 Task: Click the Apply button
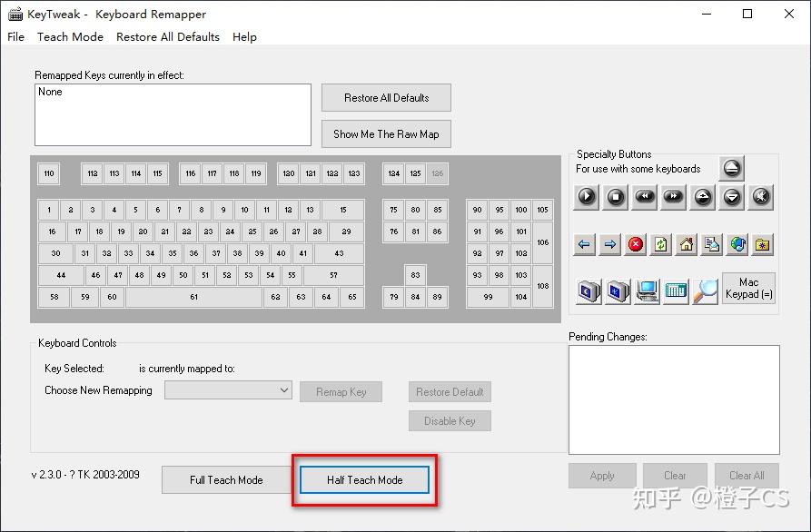click(602, 476)
